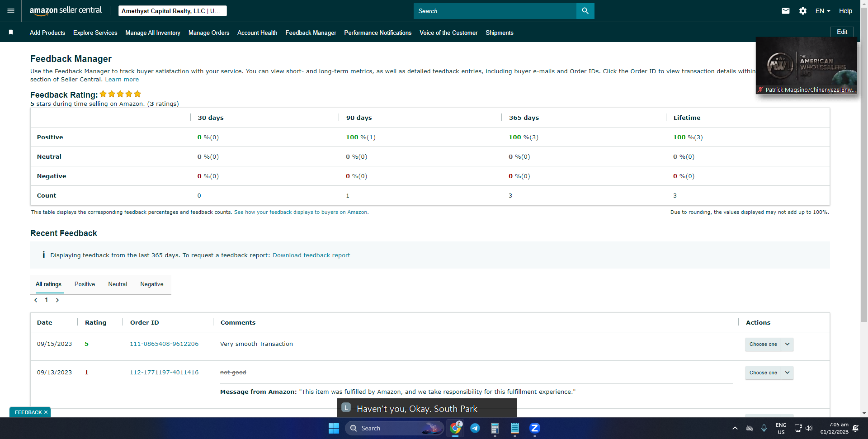Open network display tray icon
Screen dimensions: 868x439
(x=798, y=428)
